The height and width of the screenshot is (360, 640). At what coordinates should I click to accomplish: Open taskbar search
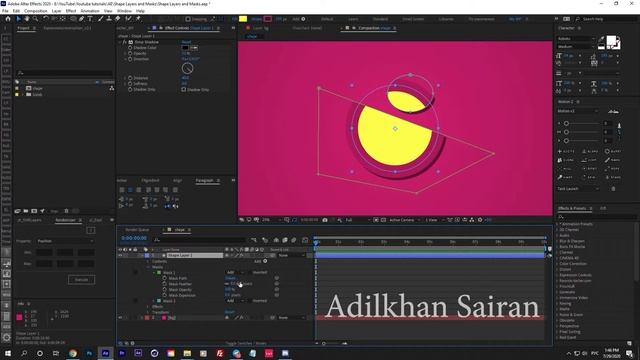pyautogui.click(x=24, y=353)
